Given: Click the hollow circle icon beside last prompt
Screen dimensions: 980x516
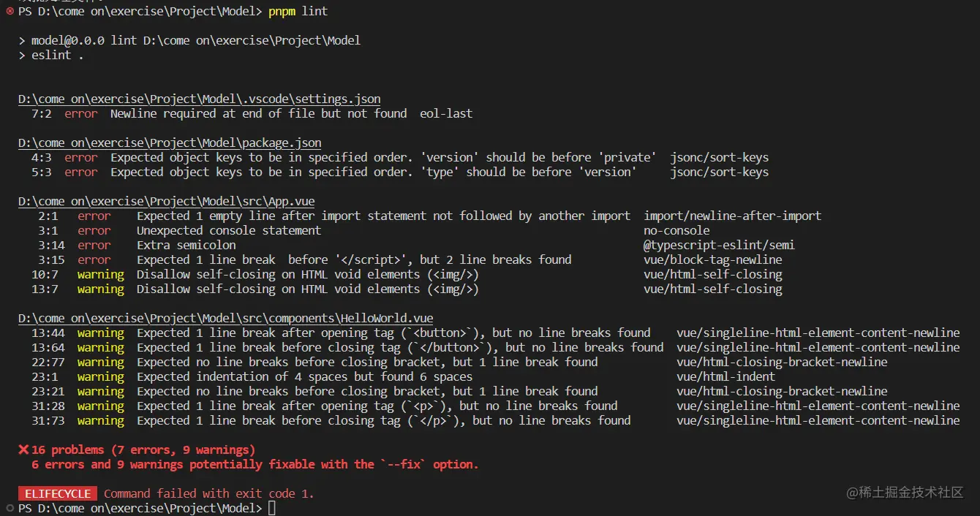Looking at the screenshot, I should (10, 508).
